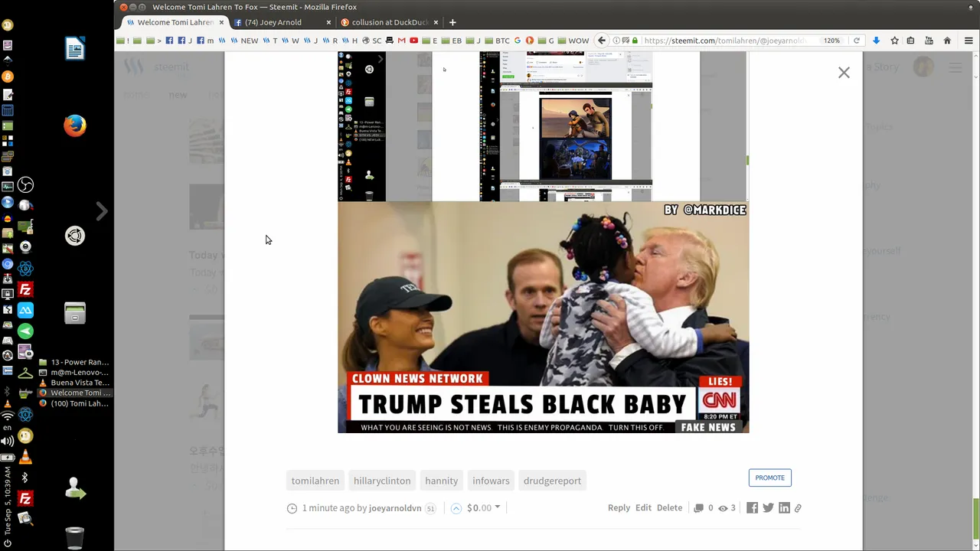Share the post on LinkedIn
The width and height of the screenshot is (980, 551).
pyautogui.click(x=784, y=507)
